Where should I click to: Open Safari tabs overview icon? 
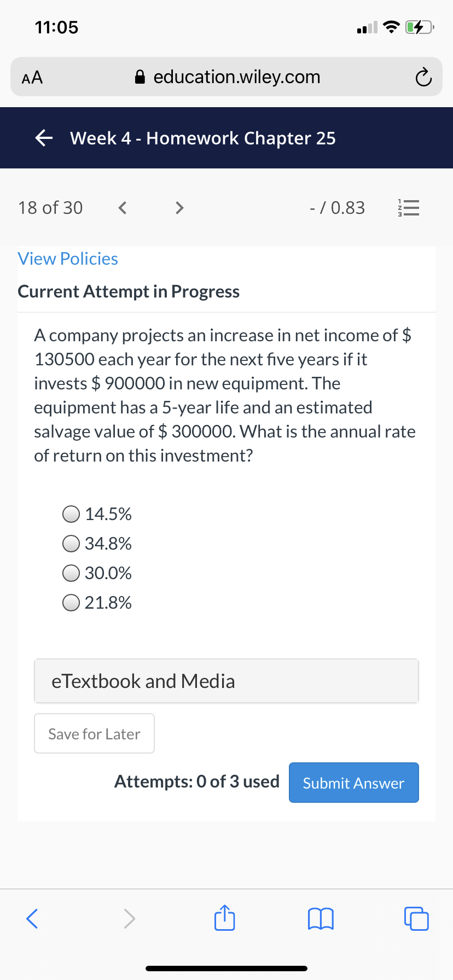(x=416, y=919)
